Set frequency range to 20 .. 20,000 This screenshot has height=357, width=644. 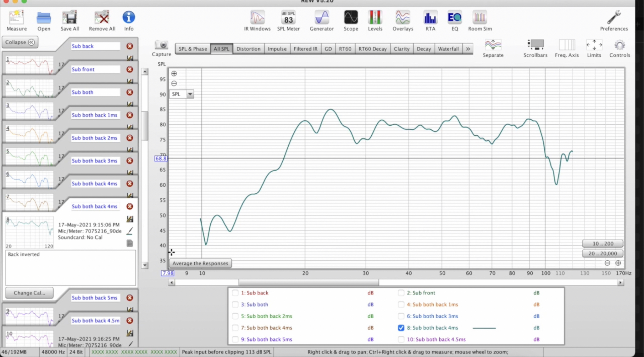(x=602, y=253)
